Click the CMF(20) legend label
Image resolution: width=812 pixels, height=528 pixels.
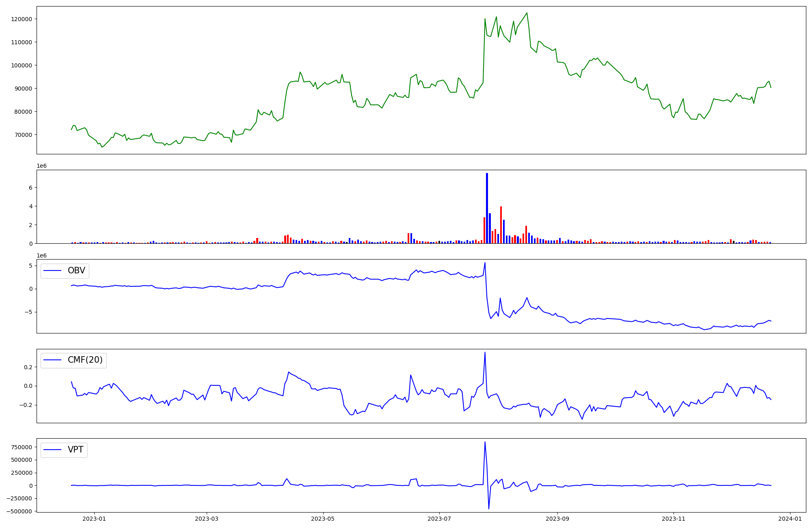[x=85, y=360]
